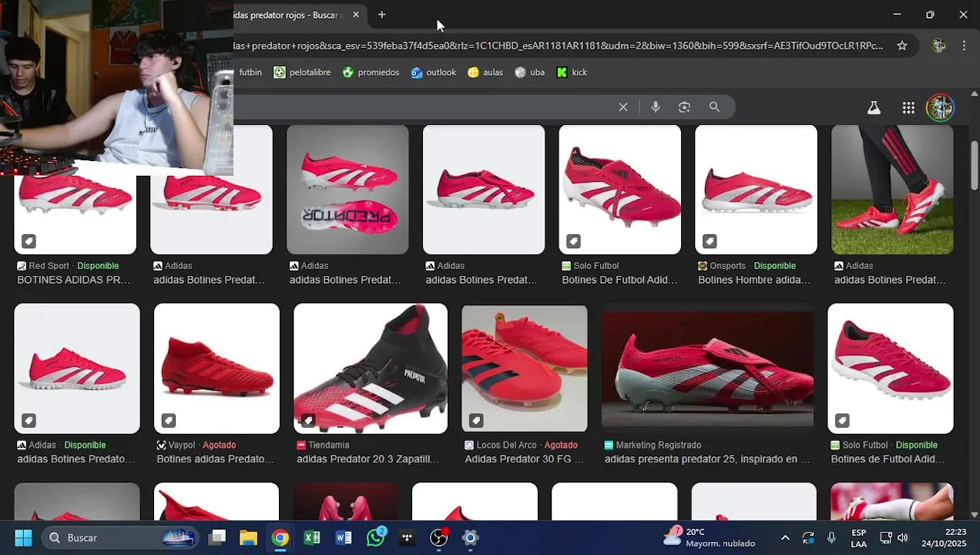Click the Google search input field
This screenshot has width=980, height=555.
(x=424, y=107)
